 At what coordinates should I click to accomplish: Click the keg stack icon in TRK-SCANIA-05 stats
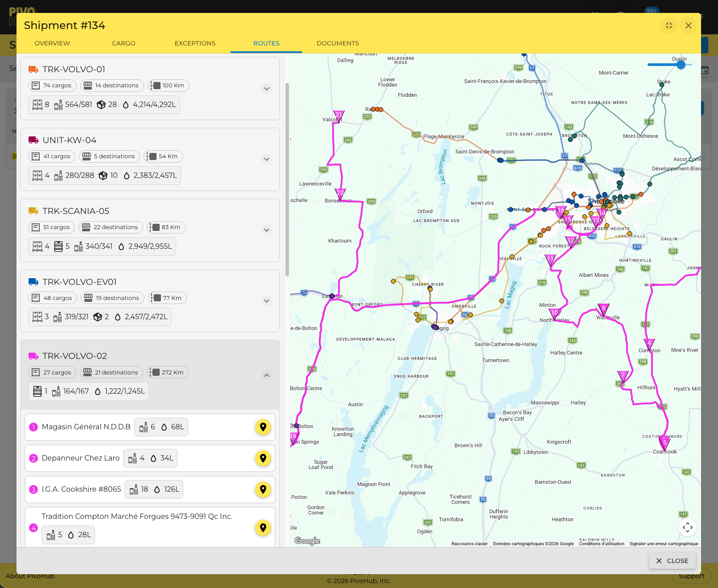pos(58,247)
